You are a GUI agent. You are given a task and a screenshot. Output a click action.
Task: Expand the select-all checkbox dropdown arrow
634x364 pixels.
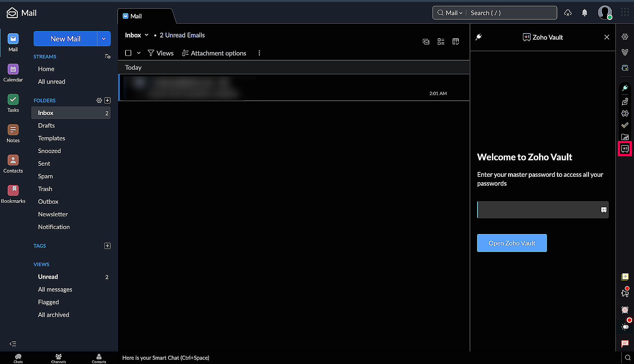(x=139, y=53)
